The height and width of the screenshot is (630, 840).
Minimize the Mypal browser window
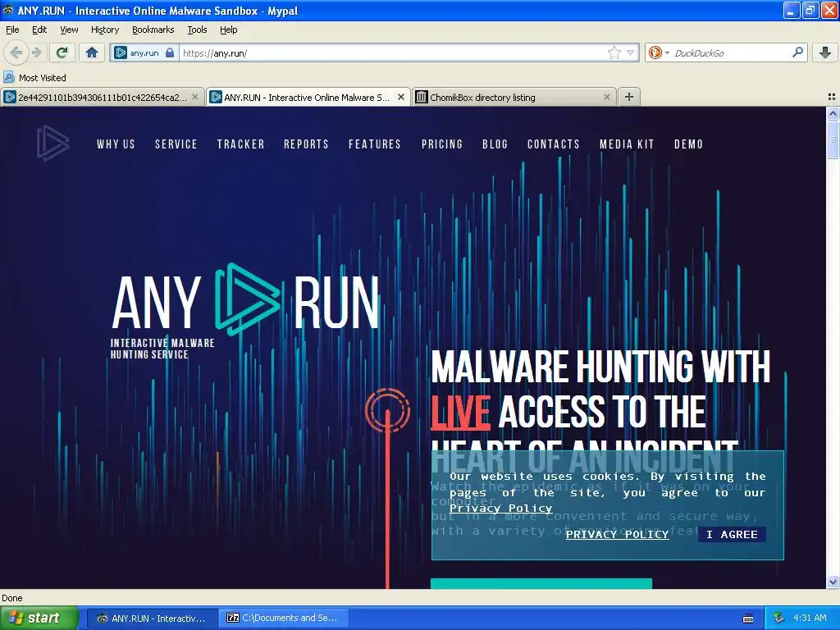[x=792, y=10]
